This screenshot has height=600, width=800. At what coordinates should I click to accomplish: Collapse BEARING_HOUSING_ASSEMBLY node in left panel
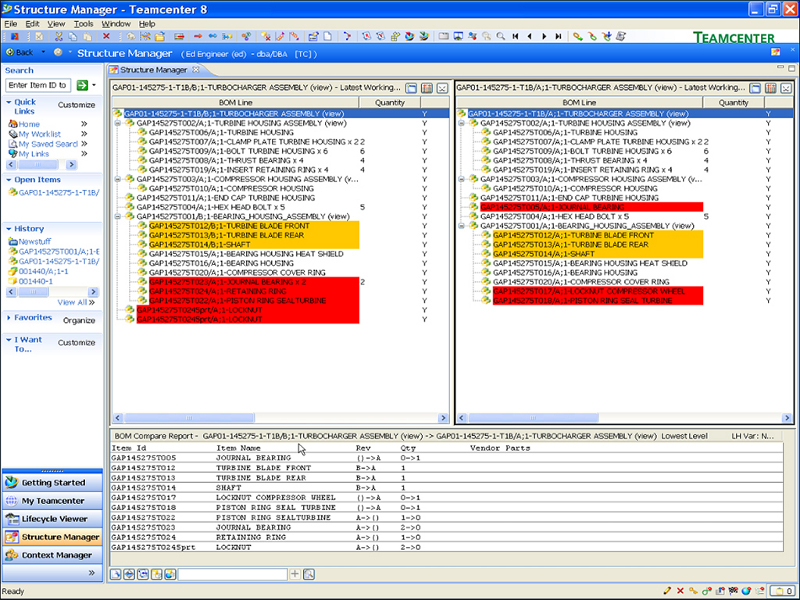[118, 216]
